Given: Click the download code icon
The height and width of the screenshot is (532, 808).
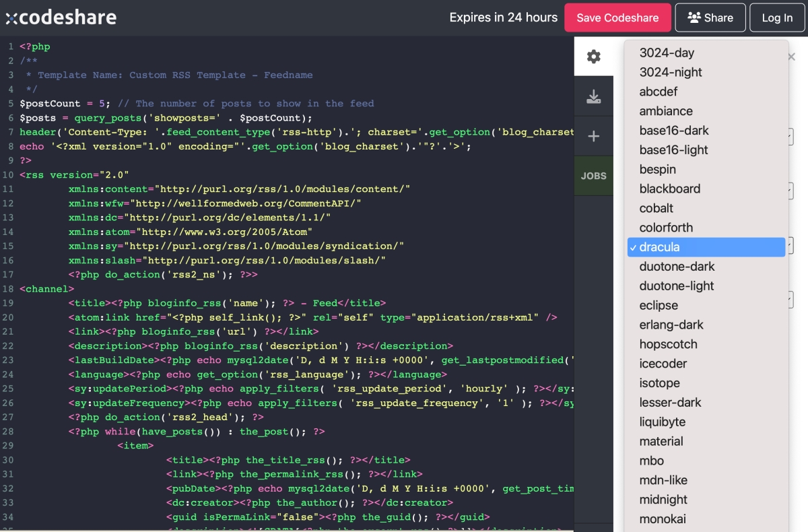Looking at the screenshot, I should coord(593,97).
